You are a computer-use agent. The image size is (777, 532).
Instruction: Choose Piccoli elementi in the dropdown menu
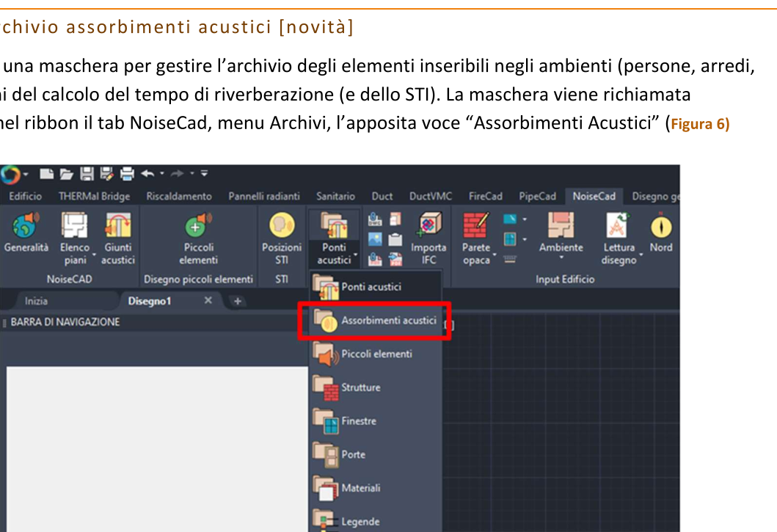(375, 354)
